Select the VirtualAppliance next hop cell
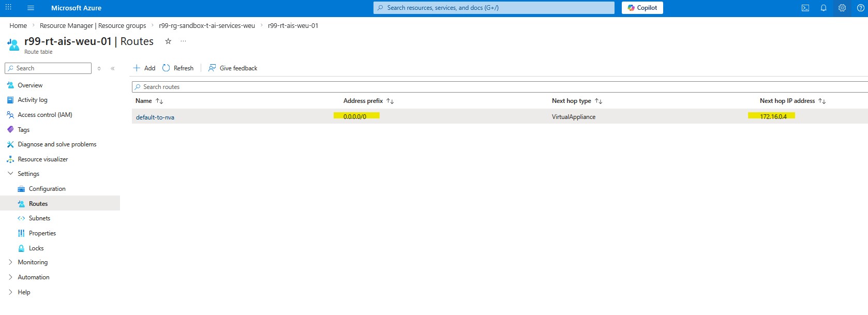868x315 pixels. click(574, 117)
